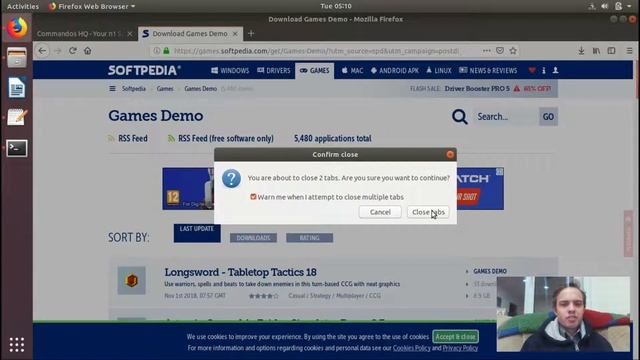Open the page actions three-dots menu

(x=487, y=51)
